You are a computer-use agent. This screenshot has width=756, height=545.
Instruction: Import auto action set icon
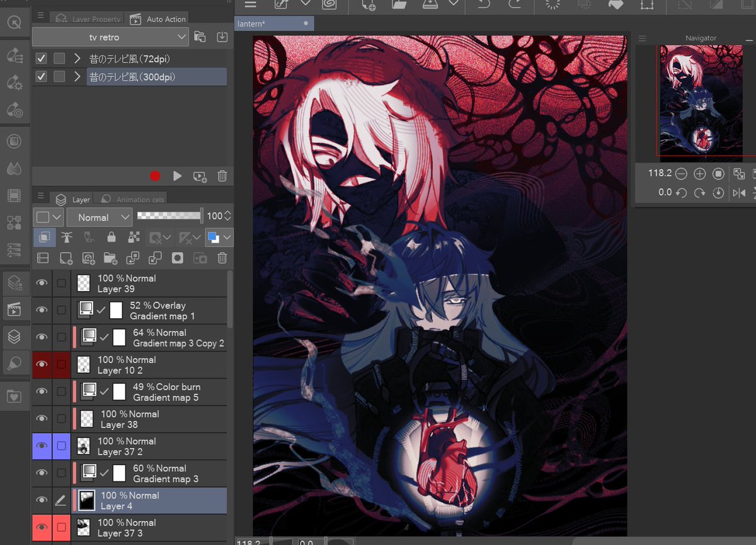coord(222,37)
